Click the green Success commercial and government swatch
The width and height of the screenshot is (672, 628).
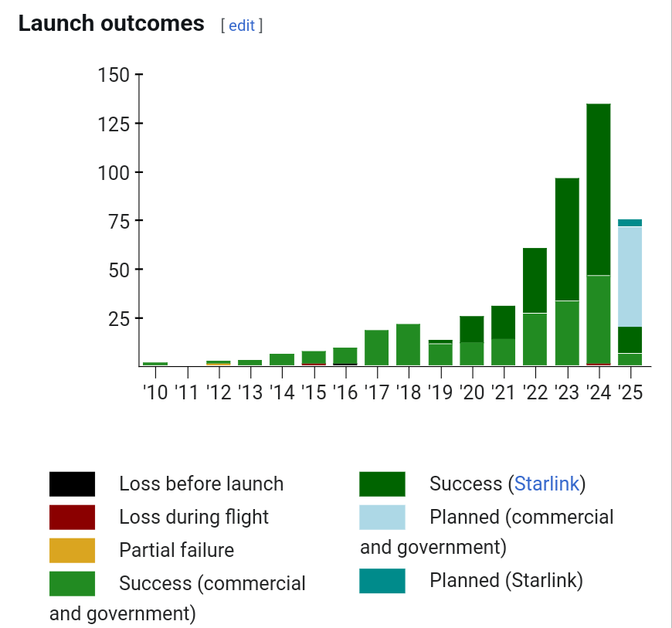[x=72, y=583]
